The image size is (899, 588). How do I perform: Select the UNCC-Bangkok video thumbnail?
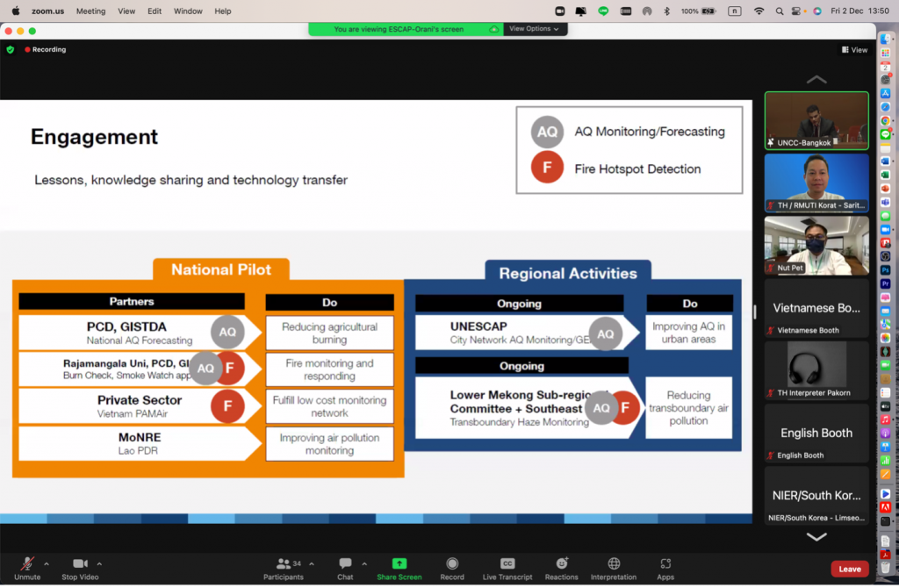[x=816, y=120]
